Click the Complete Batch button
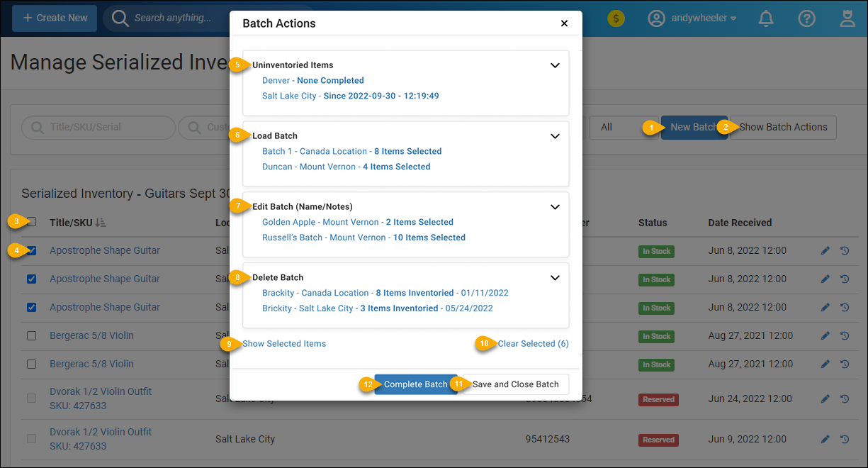Image resolution: width=868 pixels, height=468 pixels. pos(416,384)
